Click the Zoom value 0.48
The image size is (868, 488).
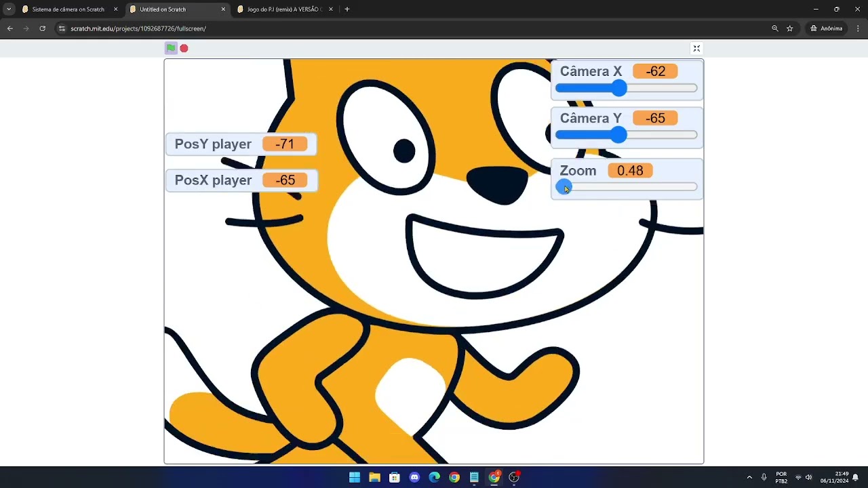(x=630, y=171)
